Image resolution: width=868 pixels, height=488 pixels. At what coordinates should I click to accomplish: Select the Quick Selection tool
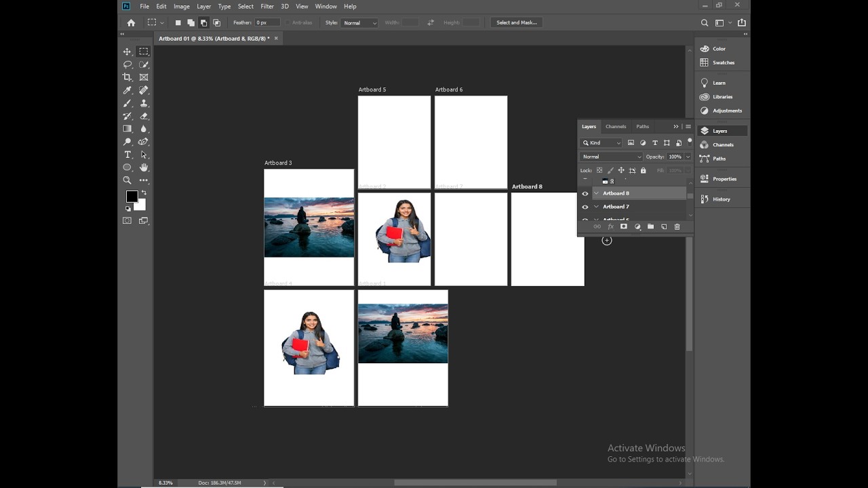pos(144,64)
